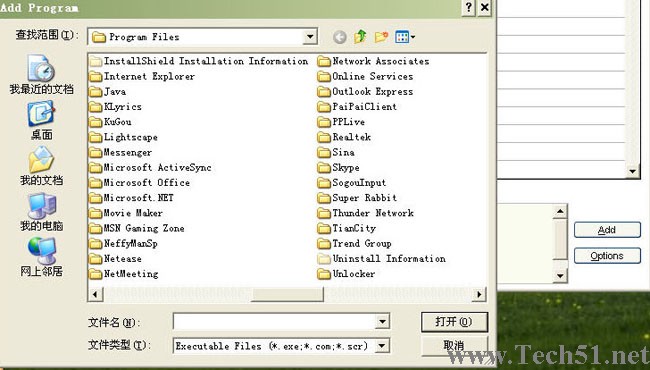
Task: Select the Lightscape folder
Action: tap(124, 137)
